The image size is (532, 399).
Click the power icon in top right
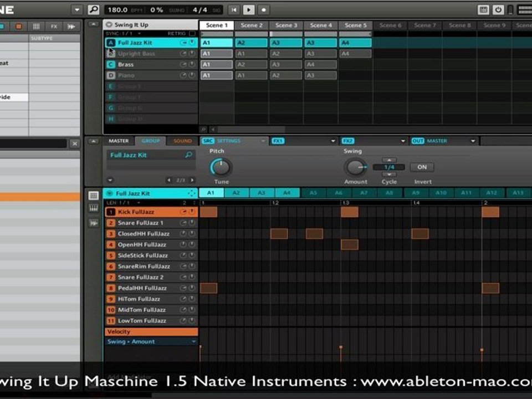coord(498,10)
